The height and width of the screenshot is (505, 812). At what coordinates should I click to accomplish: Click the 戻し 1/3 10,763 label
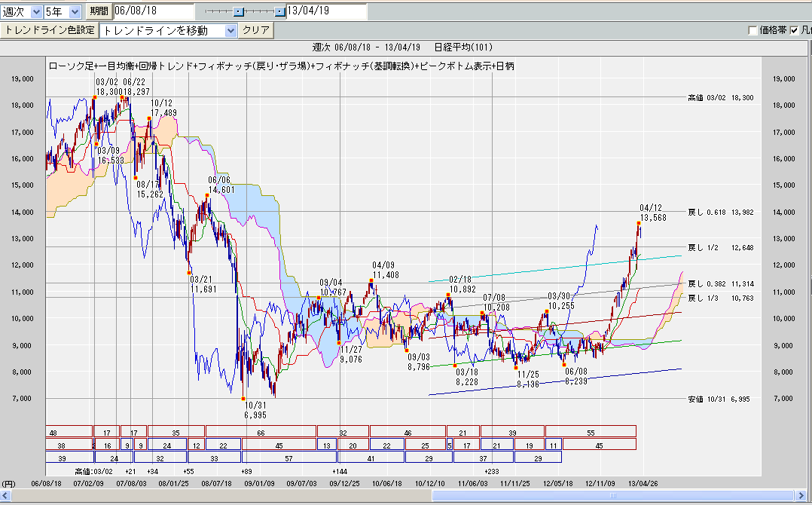coord(720,298)
